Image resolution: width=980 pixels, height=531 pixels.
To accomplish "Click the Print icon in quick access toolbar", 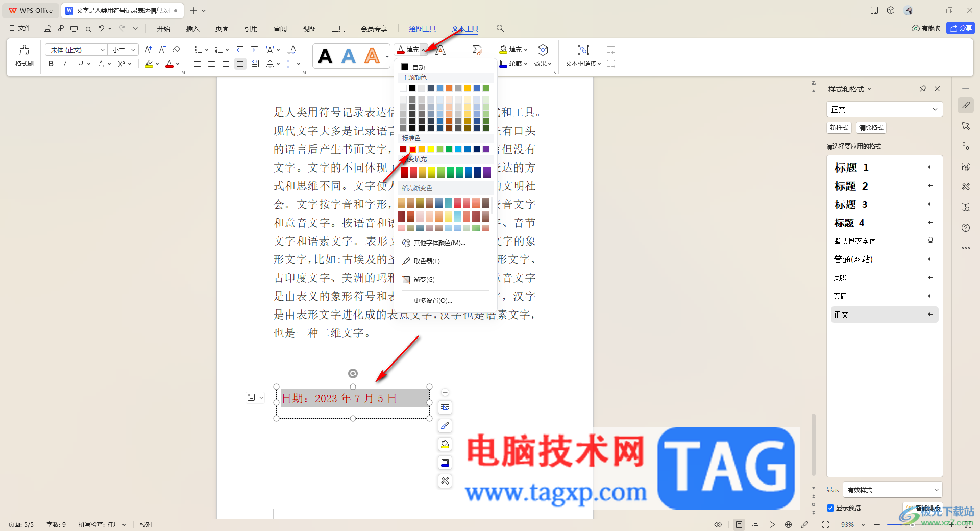I will (x=74, y=28).
